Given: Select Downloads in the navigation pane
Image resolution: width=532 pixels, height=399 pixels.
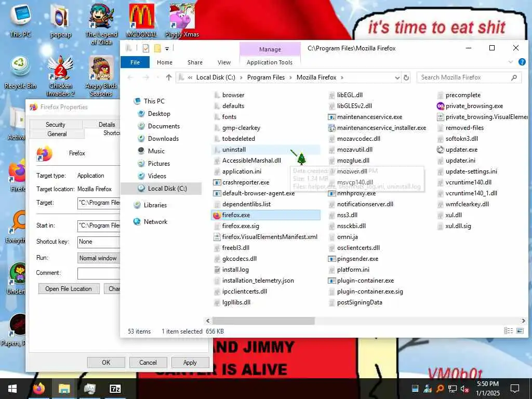Looking at the screenshot, I should tap(163, 138).
